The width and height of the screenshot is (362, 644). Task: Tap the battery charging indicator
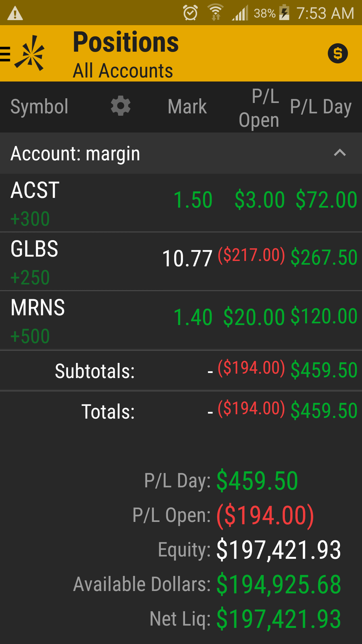click(284, 13)
